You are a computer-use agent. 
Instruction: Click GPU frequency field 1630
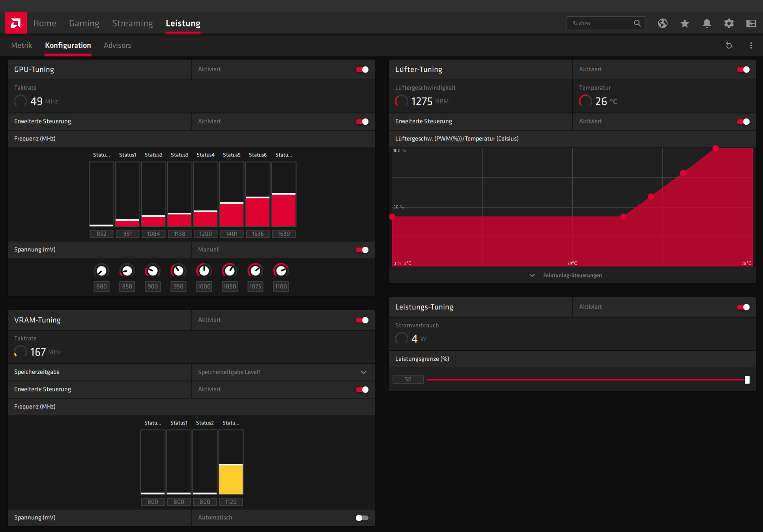click(284, 234)
